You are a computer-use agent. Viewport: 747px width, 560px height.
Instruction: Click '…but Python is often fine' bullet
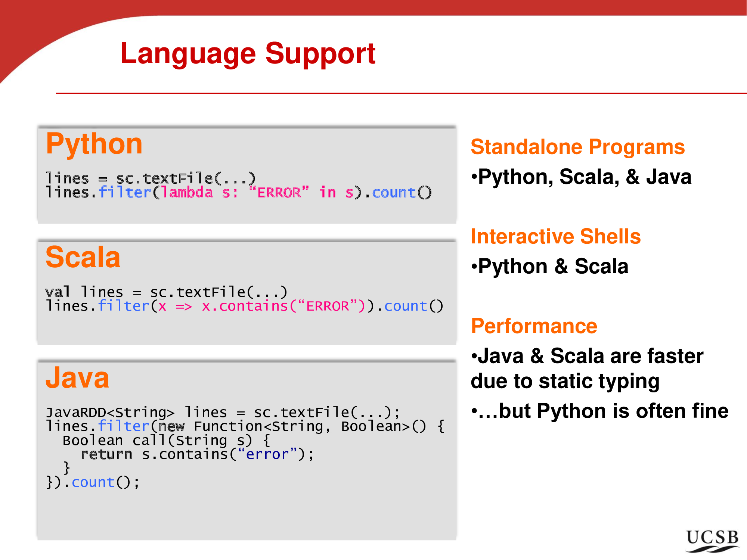pos(603,411)
